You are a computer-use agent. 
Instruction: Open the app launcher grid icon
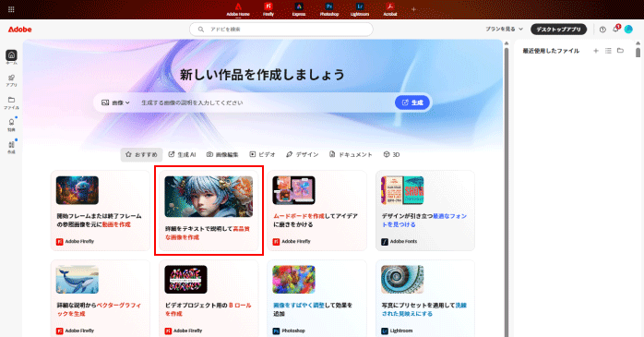coord(11,9)
